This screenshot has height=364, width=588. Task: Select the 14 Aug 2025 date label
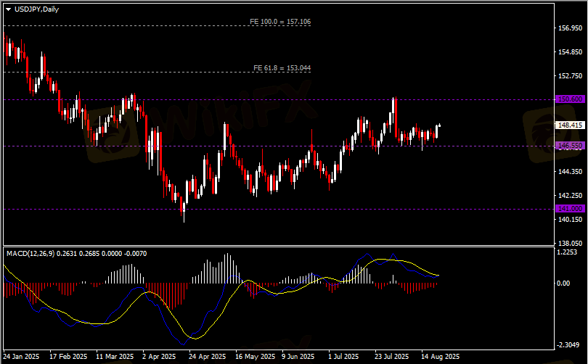[x=440, y=357]
